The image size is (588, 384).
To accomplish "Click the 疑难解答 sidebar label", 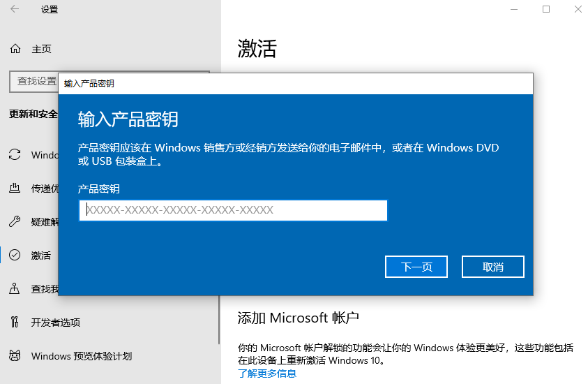I will 45,222.
